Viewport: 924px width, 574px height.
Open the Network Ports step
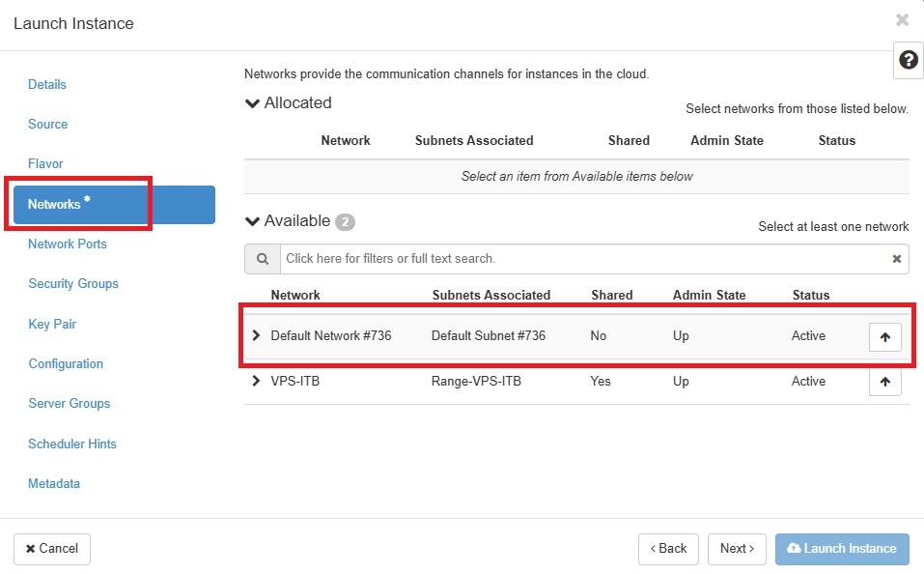click(x=68, y=244)
